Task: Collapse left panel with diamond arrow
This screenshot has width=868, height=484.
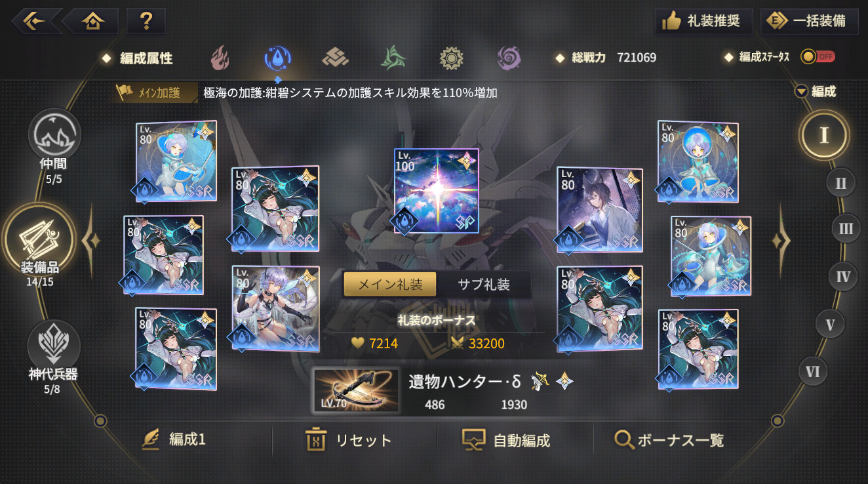Action: pyautogui.click(x=91, y=241)
